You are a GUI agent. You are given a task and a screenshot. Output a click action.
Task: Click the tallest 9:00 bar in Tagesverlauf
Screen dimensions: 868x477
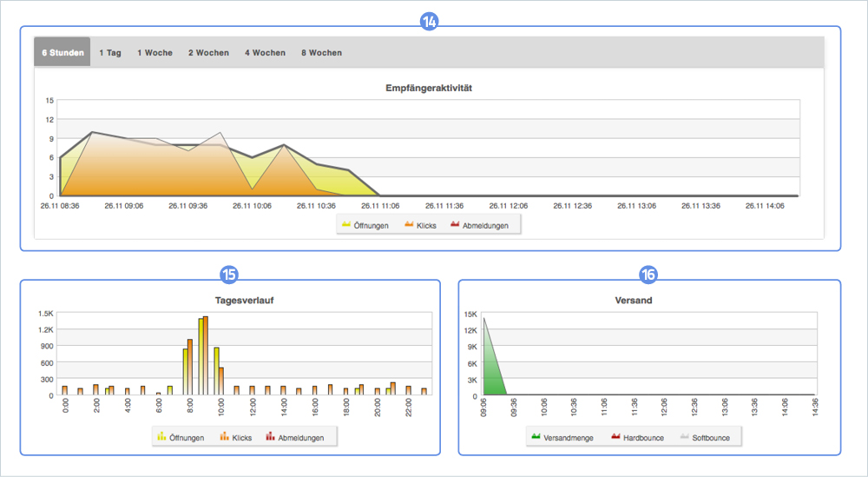(206, 355)
